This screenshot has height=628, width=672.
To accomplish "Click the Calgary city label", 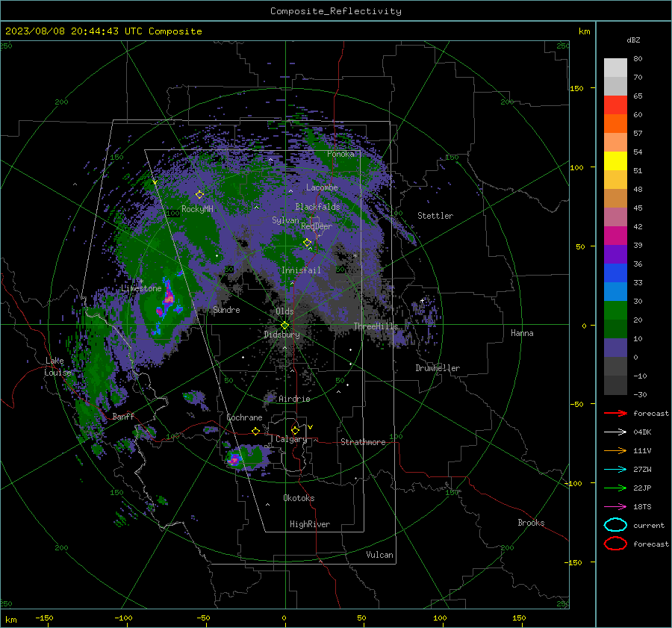I will click(291, 439).
